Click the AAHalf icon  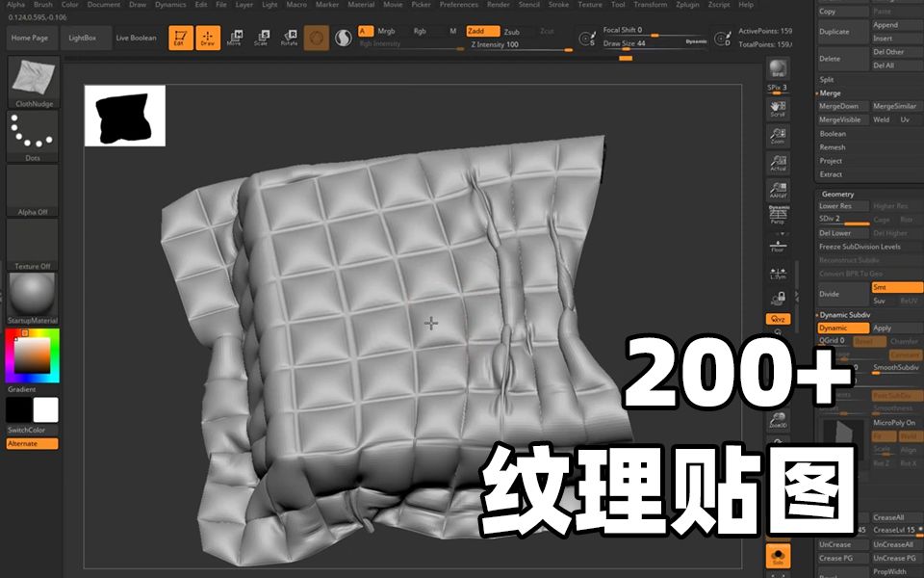coord(778,190)
